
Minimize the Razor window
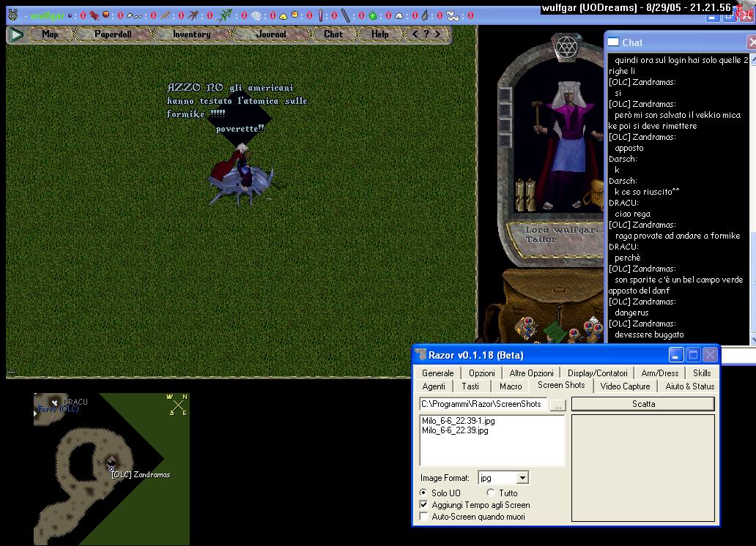[x=676, y=355]
